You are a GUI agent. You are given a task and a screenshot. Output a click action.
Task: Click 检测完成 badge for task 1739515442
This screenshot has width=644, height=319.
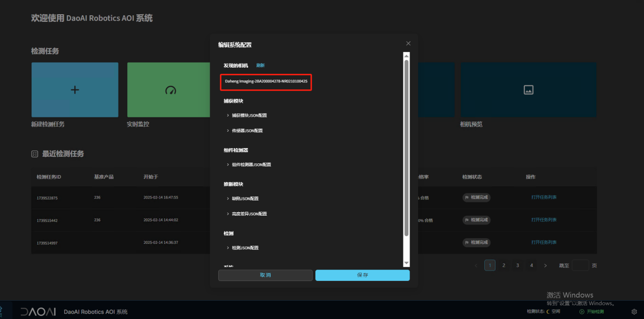(x=476, y=220)
